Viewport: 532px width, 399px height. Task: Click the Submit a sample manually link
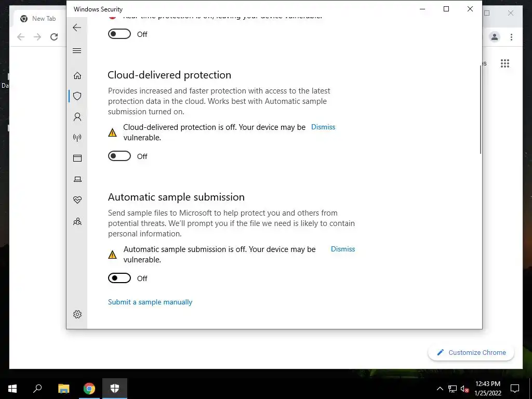150,302
